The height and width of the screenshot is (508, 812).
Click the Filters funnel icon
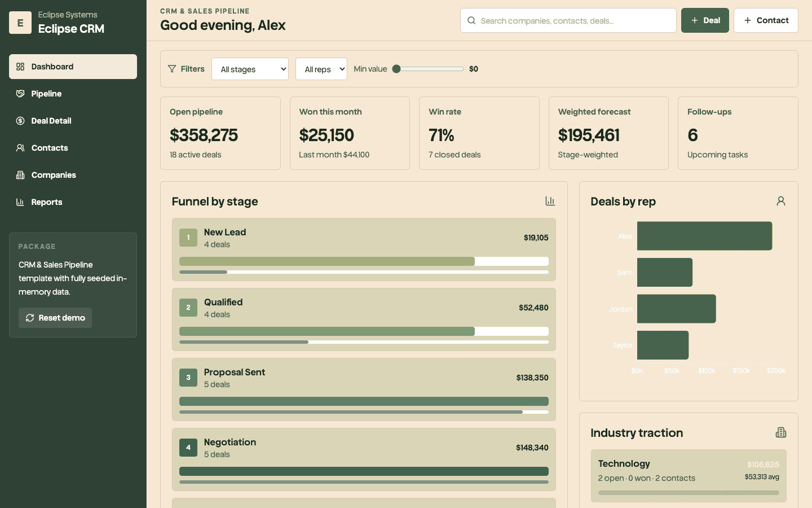point(172,69)
